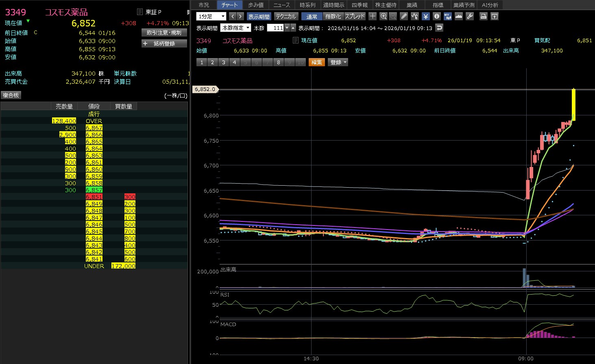The height and width of the screenshot is (364, 595).
Task: Print the chart using printer icon
Action: [483, 16]
